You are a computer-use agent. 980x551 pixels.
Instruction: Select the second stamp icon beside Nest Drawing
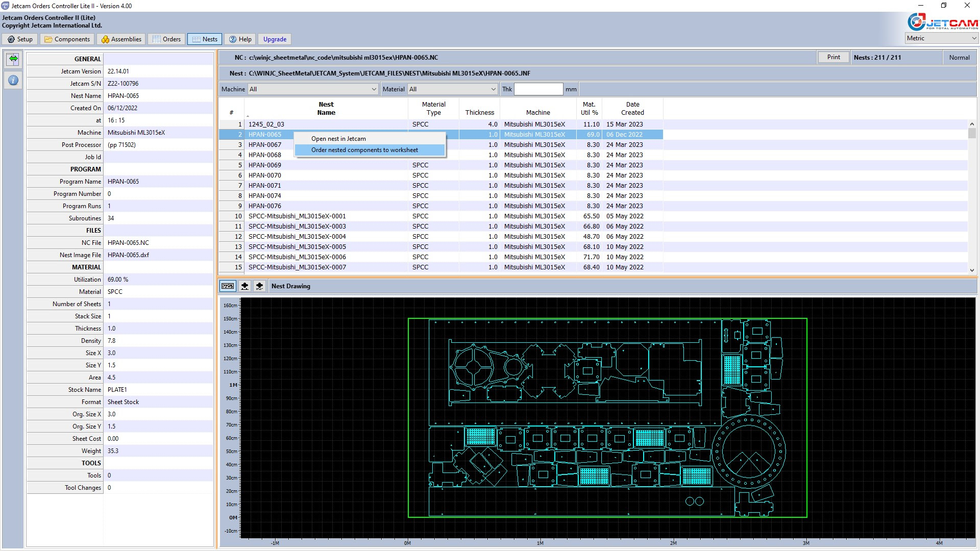244,286
